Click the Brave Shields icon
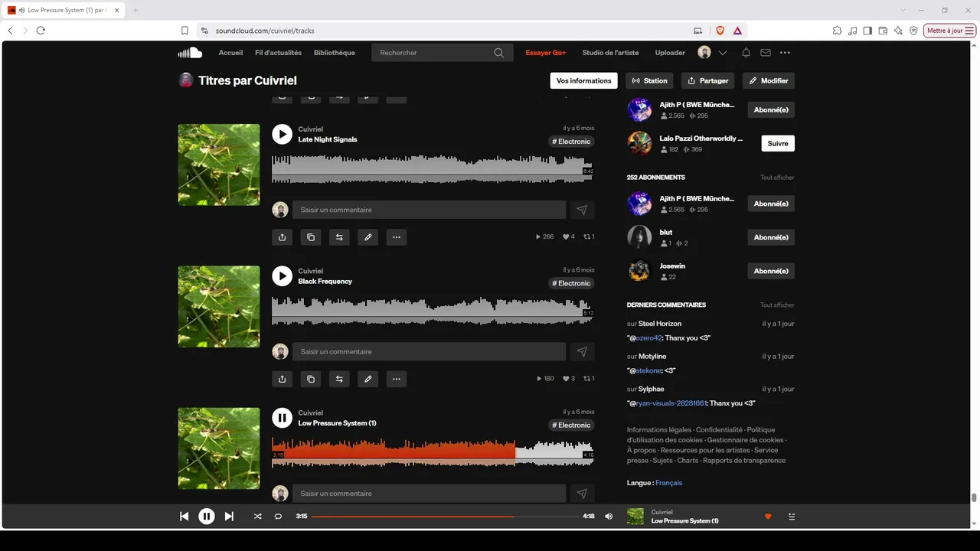980x551 pixels. (x=720, y=31)
